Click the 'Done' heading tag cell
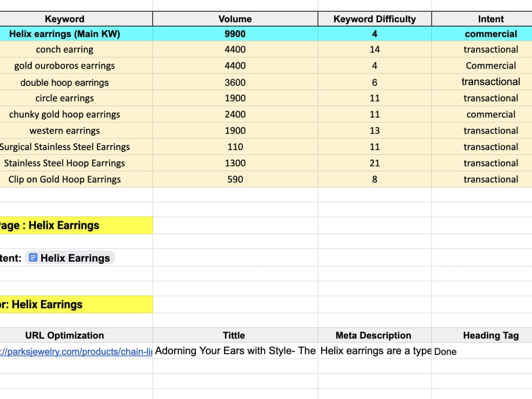This screenshot has width=532, height=399. coord(482,351)
